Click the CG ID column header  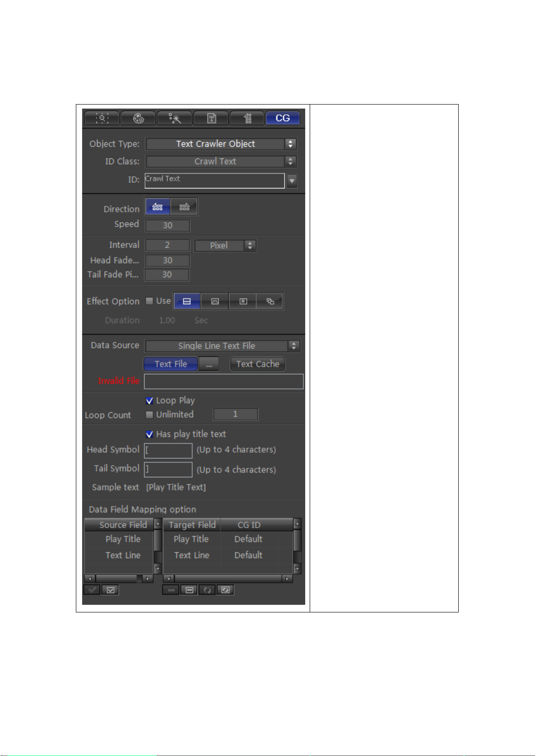(250, 525)
